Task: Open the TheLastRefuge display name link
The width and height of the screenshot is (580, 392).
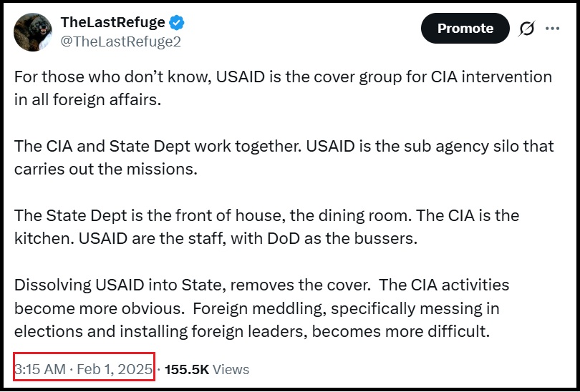Action: pyautogui.click(x=113, y=22)
